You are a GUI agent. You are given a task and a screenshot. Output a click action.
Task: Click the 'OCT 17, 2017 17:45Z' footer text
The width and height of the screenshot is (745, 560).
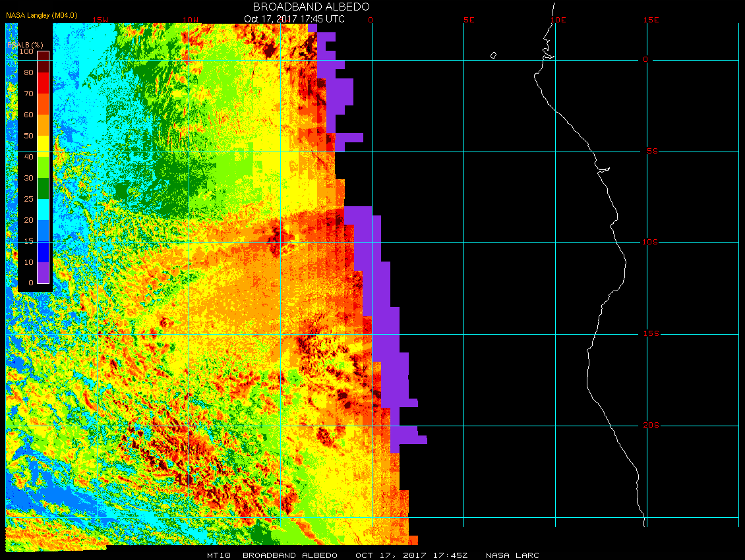(411, 555)
